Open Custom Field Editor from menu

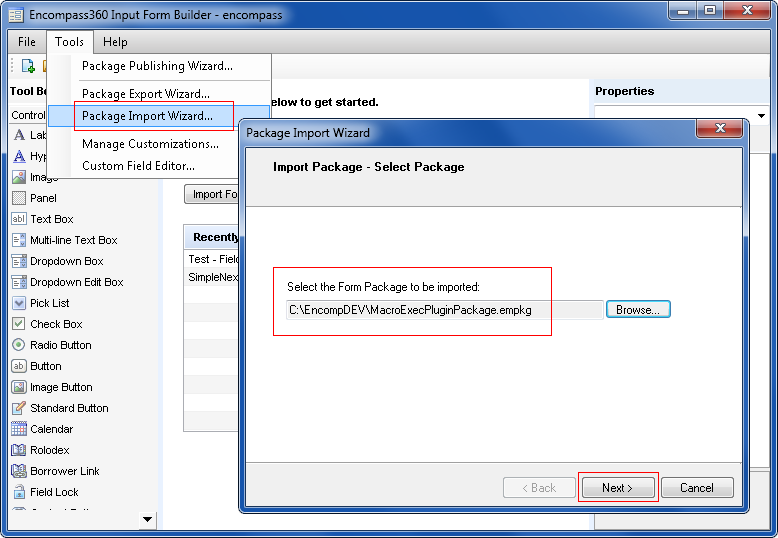pos(138,166)
